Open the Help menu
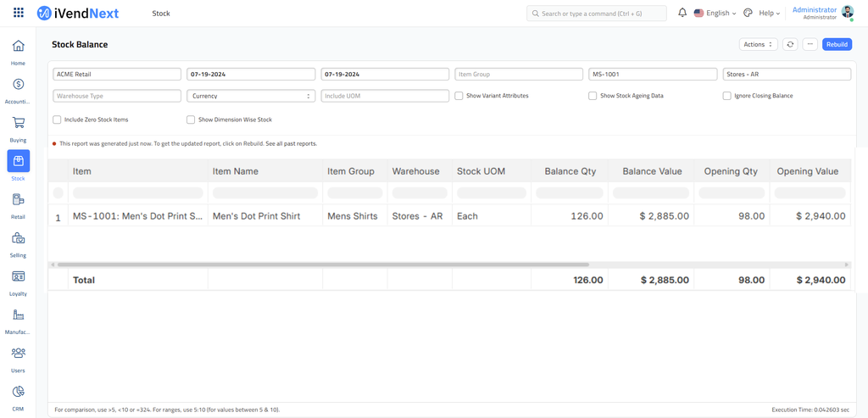 [x=769, y=14]
